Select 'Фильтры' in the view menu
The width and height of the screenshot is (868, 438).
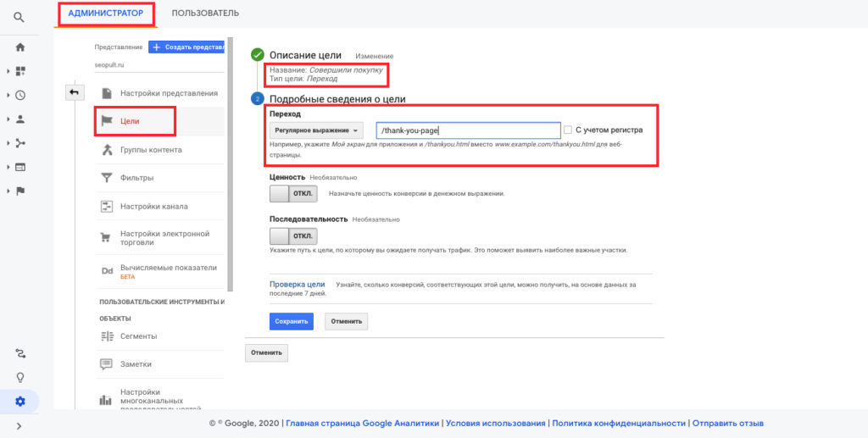139,178
